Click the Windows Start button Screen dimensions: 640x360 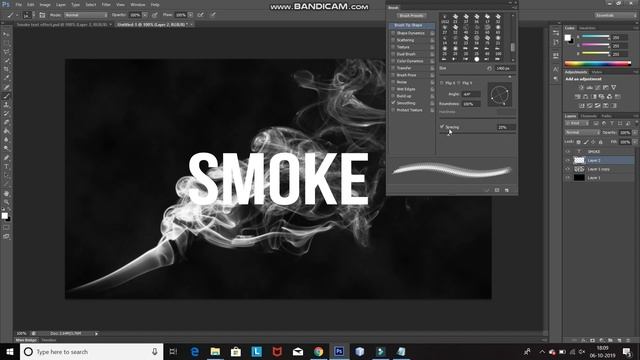pos(9,351)
